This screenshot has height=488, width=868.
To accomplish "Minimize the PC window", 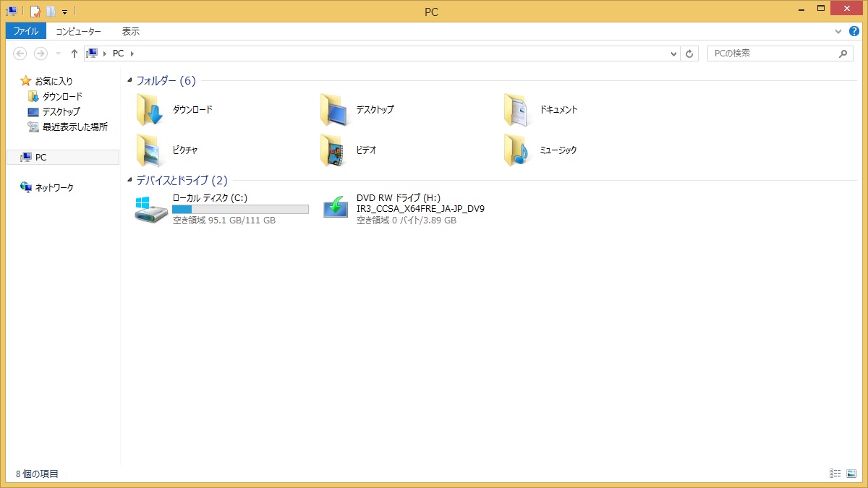I will [801, 9].
